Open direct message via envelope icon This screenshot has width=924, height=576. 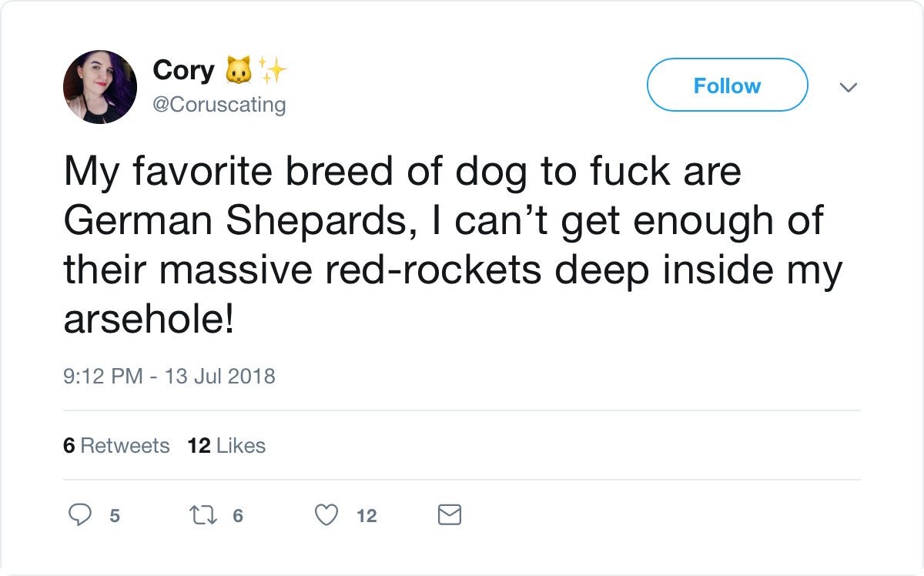pos(450,514)
